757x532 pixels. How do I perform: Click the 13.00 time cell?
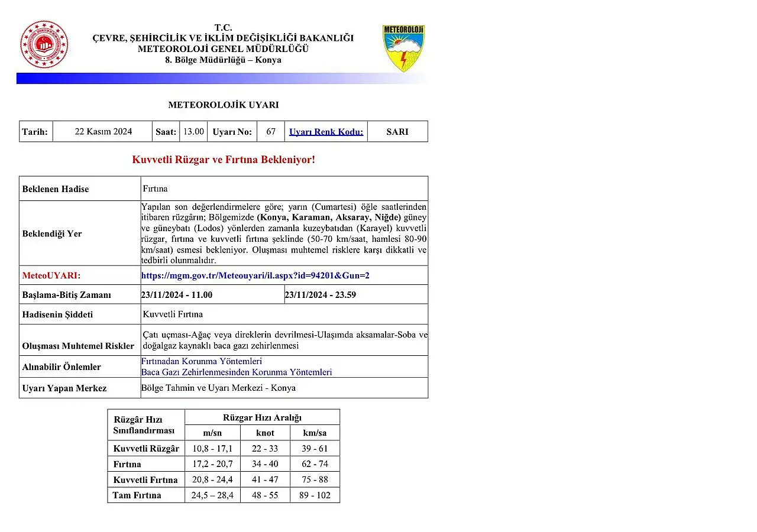(193, 132)
